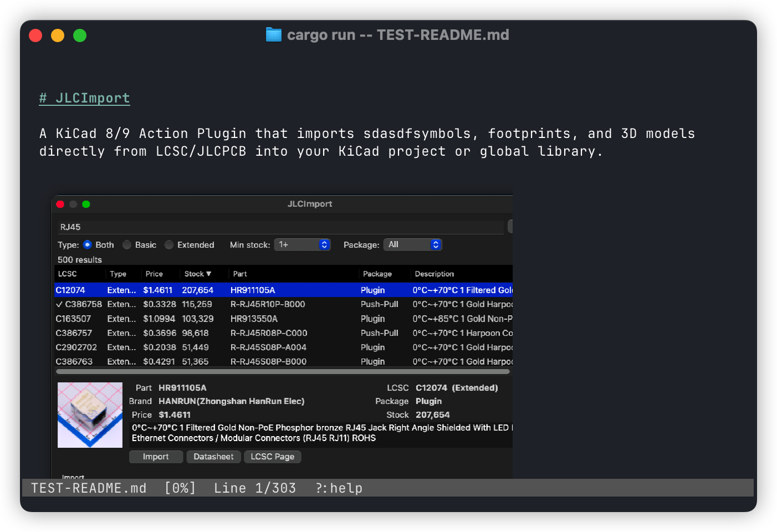Open the LCSC Page button
Image resolution: width=777 pixels, height=532 pixels.
pyautogui.click(x=272, y=457)
